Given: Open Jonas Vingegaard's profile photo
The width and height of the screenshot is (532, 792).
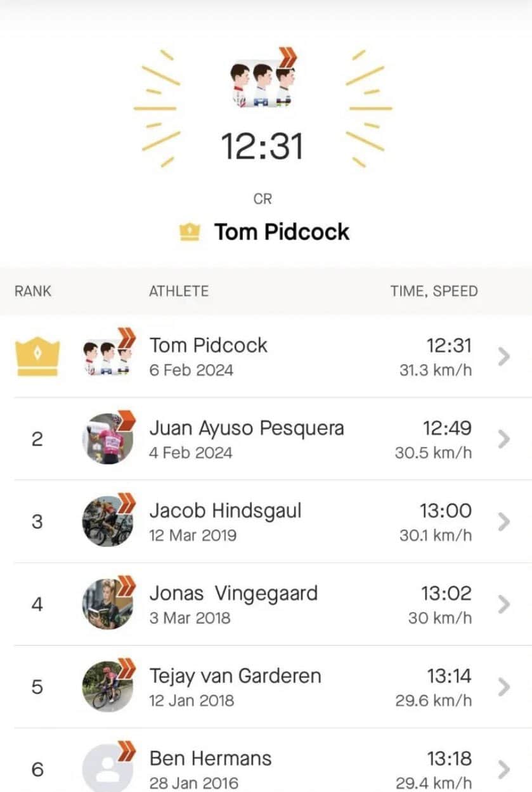Looking at the screenshot, I should click(x=108, y=604).
